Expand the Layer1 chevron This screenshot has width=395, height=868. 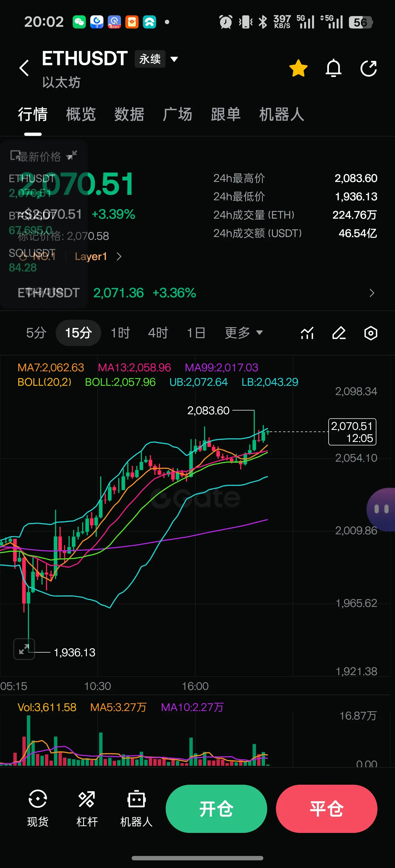pos(119,256)
